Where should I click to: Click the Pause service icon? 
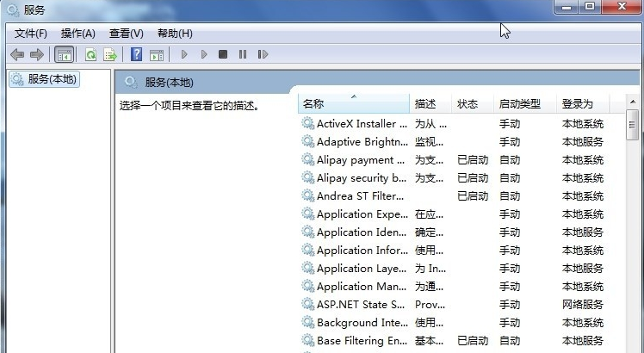coord(243,54)
